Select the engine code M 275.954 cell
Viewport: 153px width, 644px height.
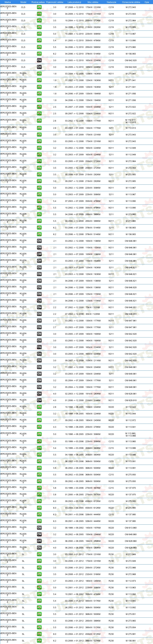point(131,627)
